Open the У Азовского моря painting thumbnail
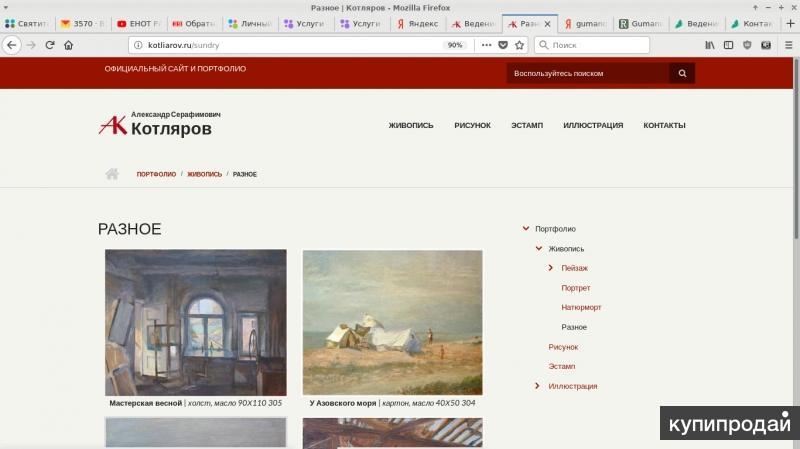Image resolution: width=800 pixels, height=449 pixels. pos(392,322)
